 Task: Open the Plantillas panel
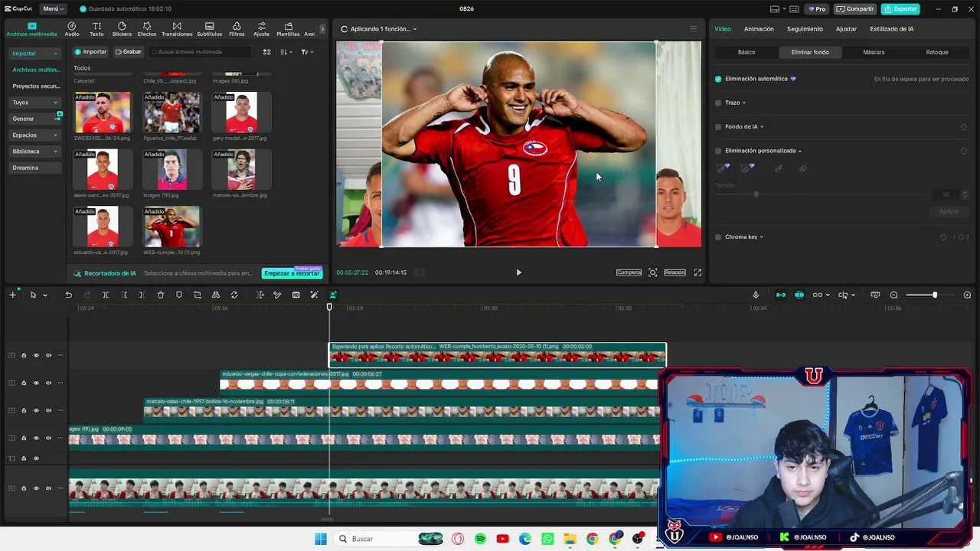pyautogui.click(x=288, y=29)
